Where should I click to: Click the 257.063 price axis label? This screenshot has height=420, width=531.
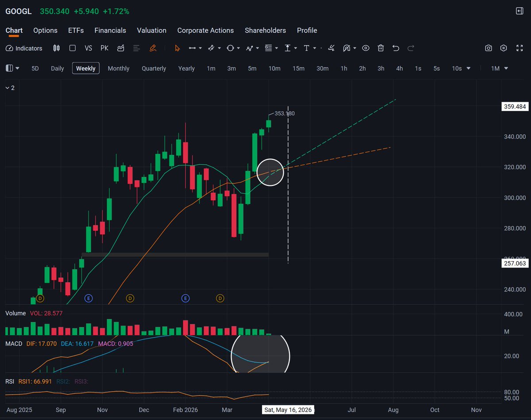coord(514,263)
